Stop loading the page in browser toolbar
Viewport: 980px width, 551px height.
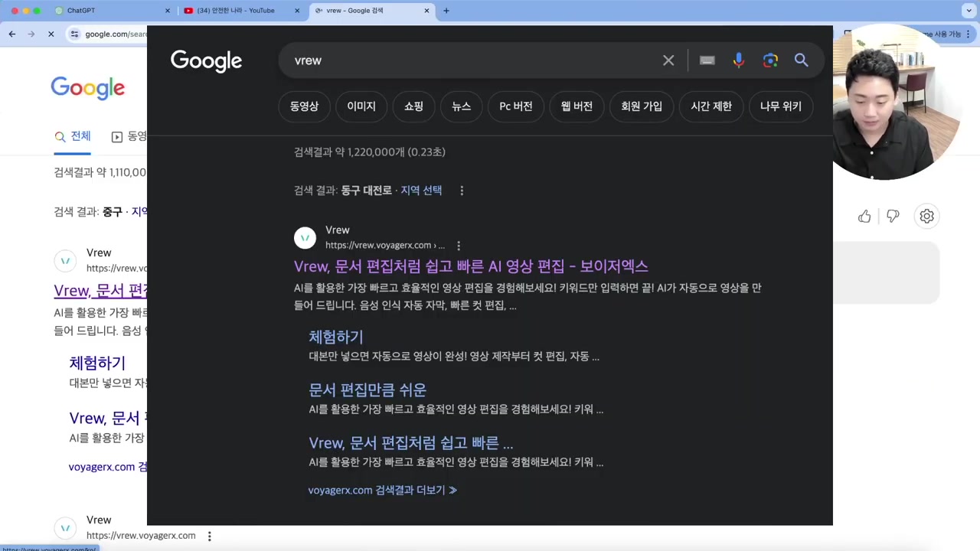[x=51, y=34]
